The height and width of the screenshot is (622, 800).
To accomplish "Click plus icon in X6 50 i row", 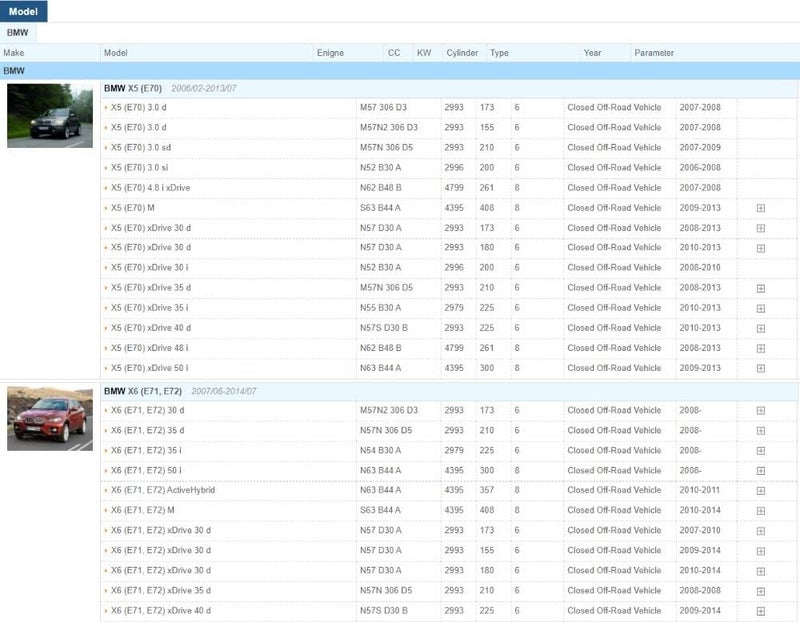I will 760,471.
